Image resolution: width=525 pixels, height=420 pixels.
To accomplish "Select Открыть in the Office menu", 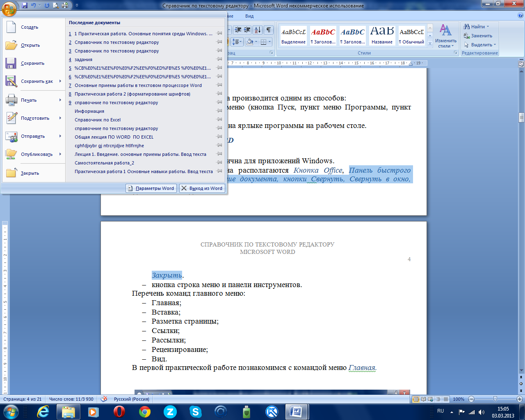I will 33,45.
